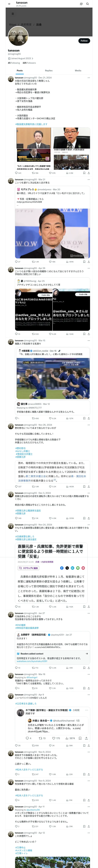Open more options on the Mar 21 post
Screen dimensions: 98x868
click(x=89, y=180)
